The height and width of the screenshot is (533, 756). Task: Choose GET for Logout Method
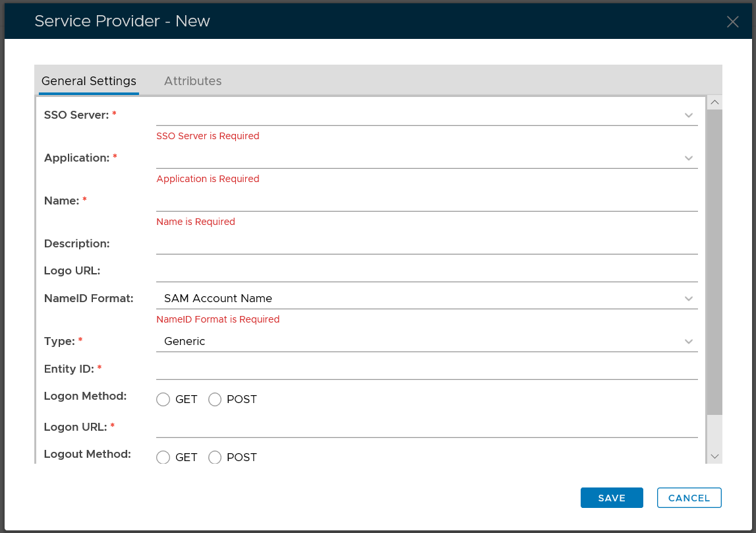click(x=163, y=457)
